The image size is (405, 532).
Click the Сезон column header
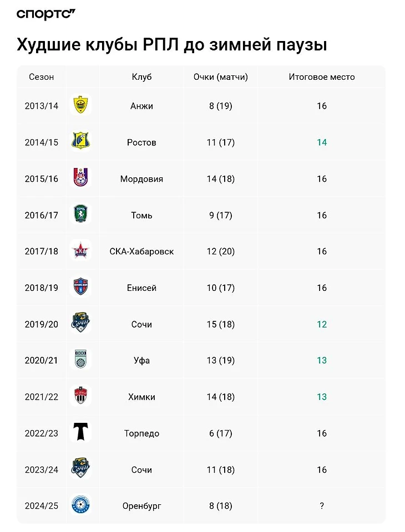(42, 77)
